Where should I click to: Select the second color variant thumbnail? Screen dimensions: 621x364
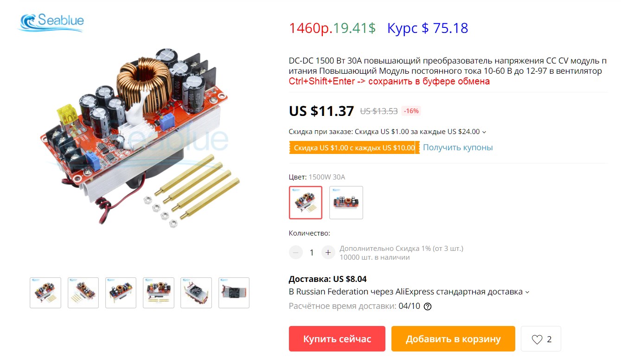coord(346,203)
